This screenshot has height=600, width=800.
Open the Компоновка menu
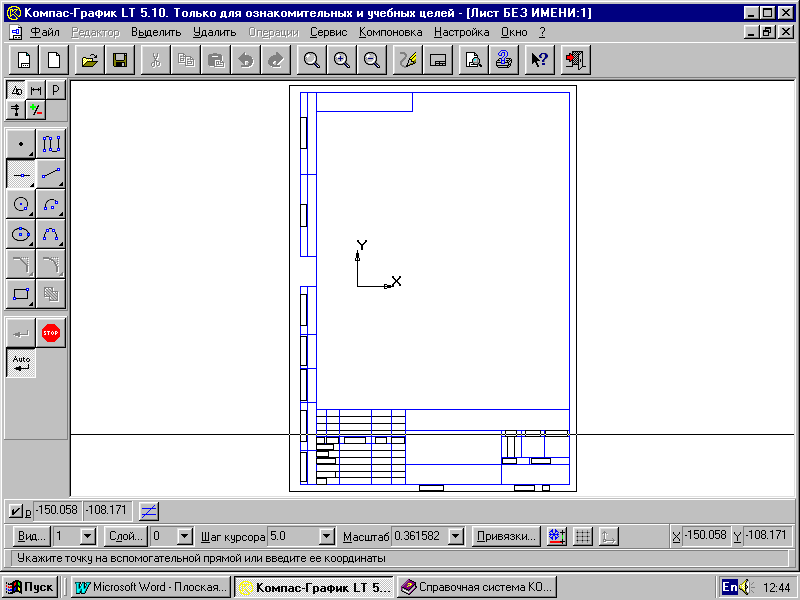tap(390, 32)
